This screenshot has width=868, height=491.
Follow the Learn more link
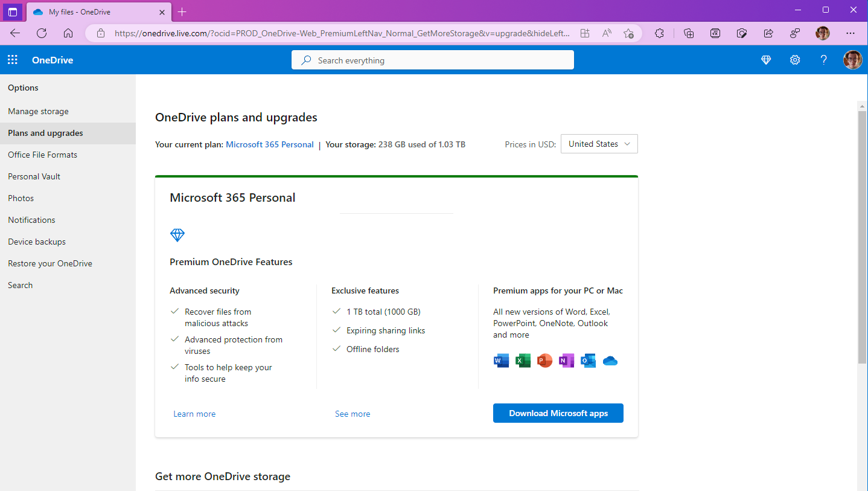194,414
